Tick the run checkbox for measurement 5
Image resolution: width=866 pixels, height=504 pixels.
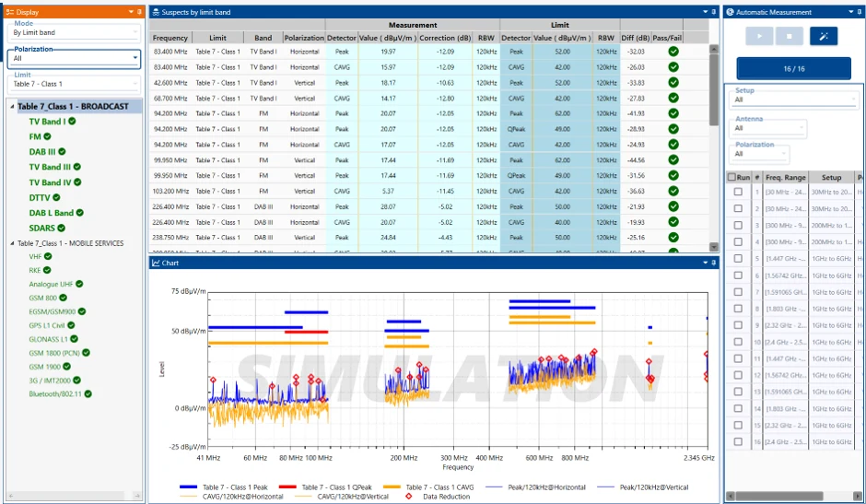point(738,258)
